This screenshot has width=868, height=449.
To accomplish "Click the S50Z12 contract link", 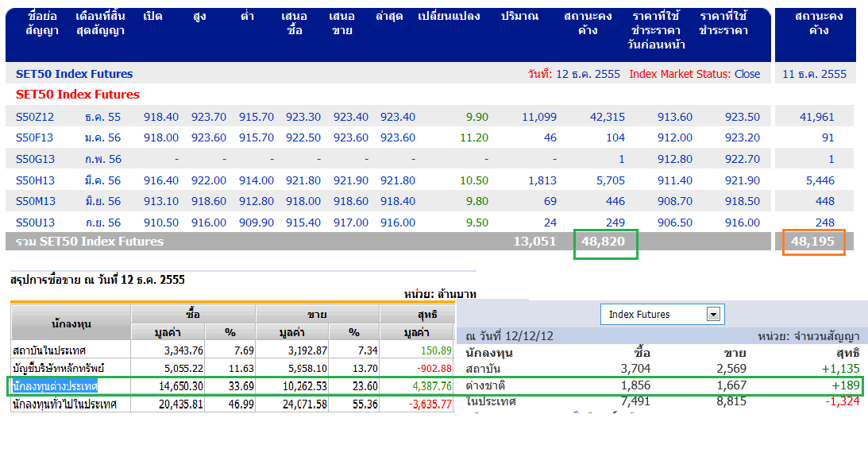I will 34,118.
